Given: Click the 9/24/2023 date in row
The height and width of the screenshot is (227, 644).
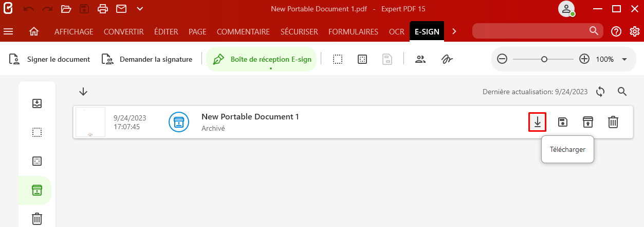Looking at the screenshot, I should point(130,118).
